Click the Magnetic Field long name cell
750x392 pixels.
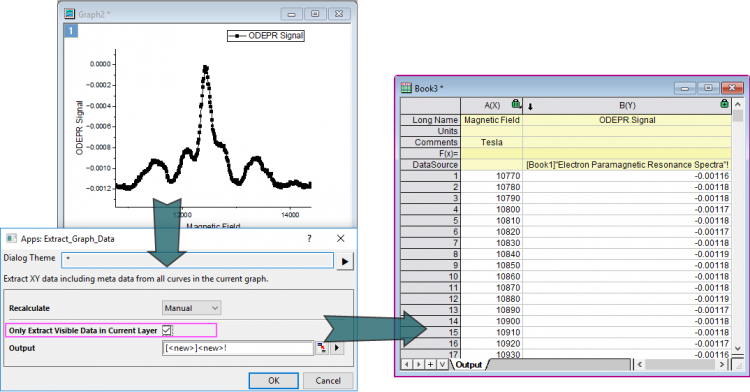(492, 120)
